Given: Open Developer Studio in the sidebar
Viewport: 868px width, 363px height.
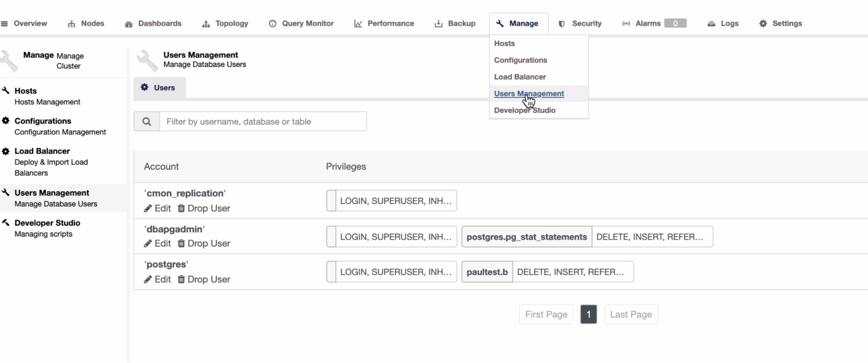Looking at the screenshot, I should click(47, 228).
